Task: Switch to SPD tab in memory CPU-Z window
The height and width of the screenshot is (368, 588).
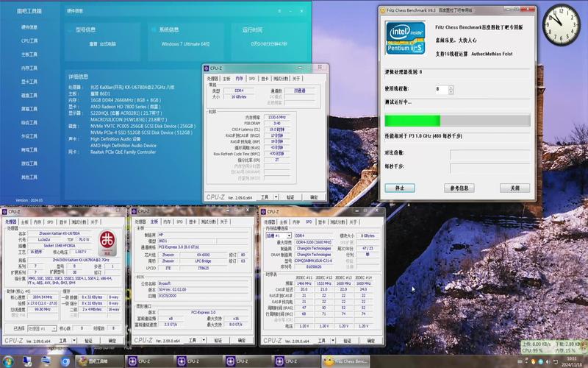Action: point(252,79)
